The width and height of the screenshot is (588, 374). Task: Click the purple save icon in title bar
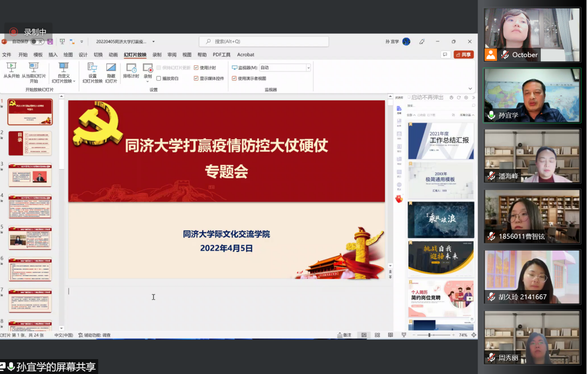point(50,42)
